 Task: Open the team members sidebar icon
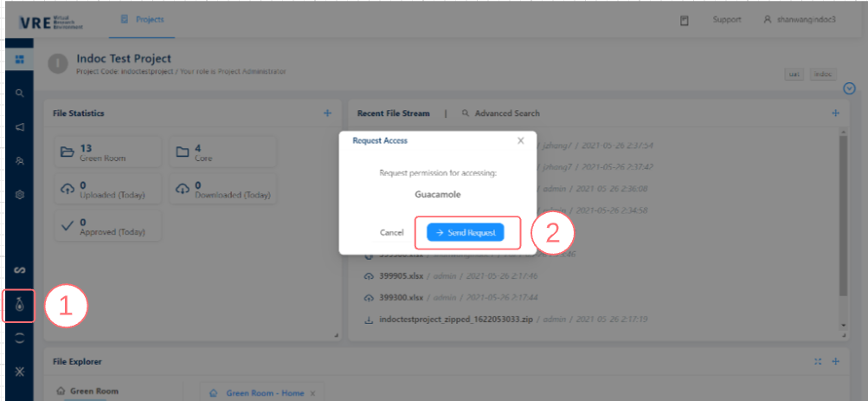click(x=19, y=161)
